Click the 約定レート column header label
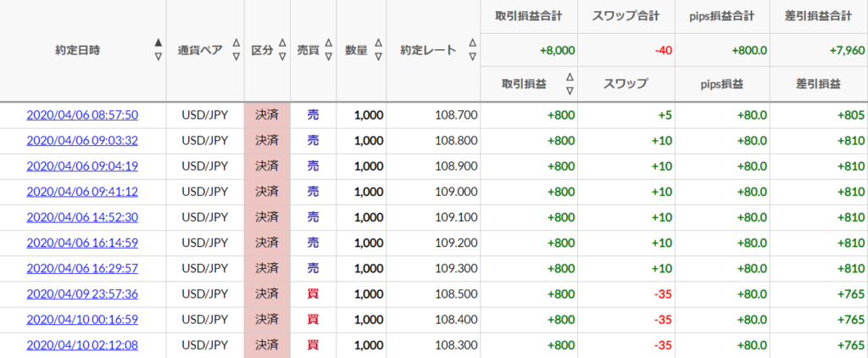 [429, 50]
